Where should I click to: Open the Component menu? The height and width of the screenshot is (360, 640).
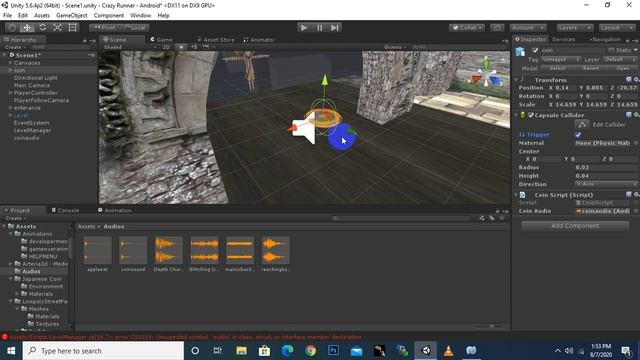pyautogui.click(x=109, y=16)
